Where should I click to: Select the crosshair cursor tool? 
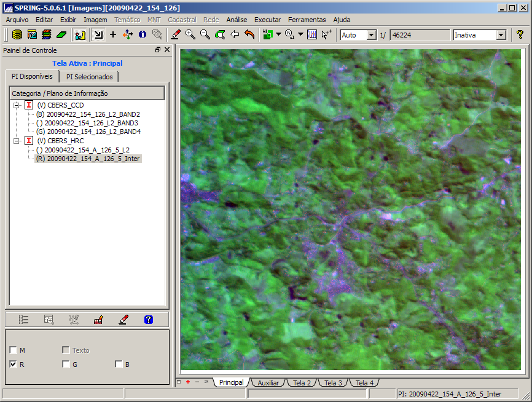point(113,35)
